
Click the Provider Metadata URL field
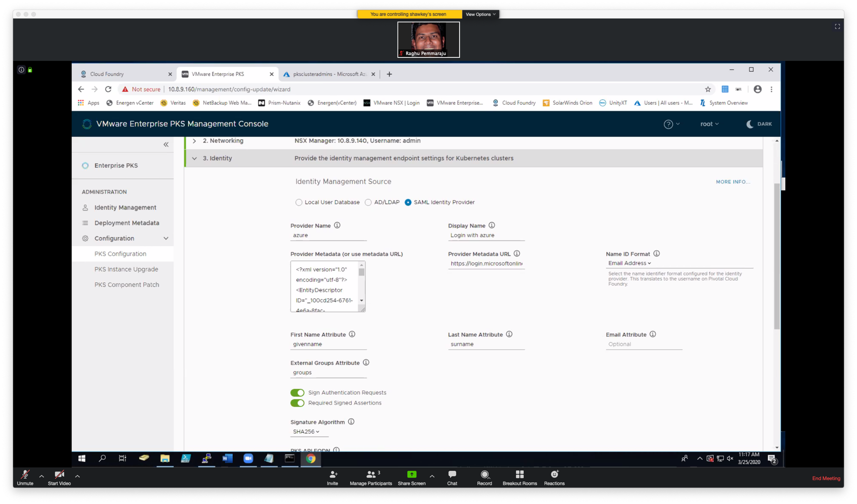[x=486, y=264]
